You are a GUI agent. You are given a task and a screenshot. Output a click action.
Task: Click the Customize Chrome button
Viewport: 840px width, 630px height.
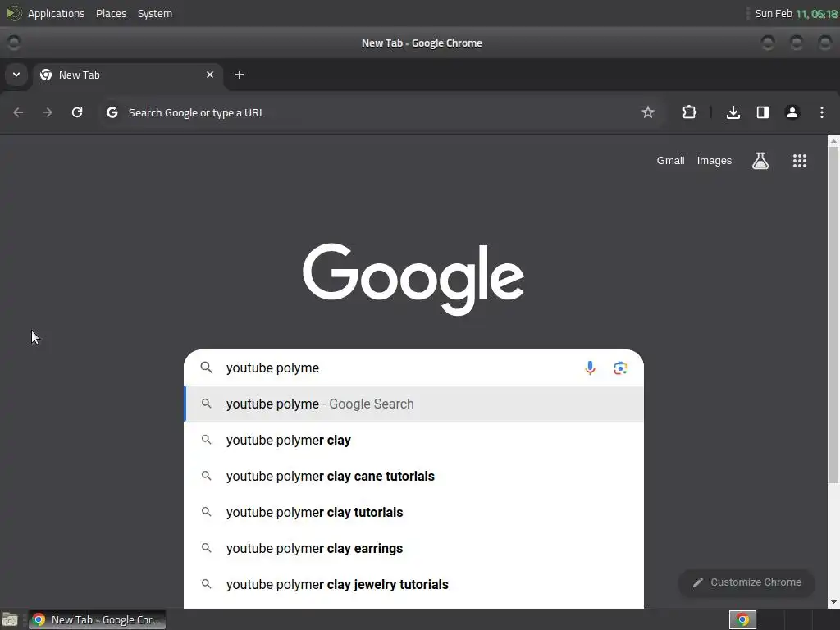pos(746,582)
